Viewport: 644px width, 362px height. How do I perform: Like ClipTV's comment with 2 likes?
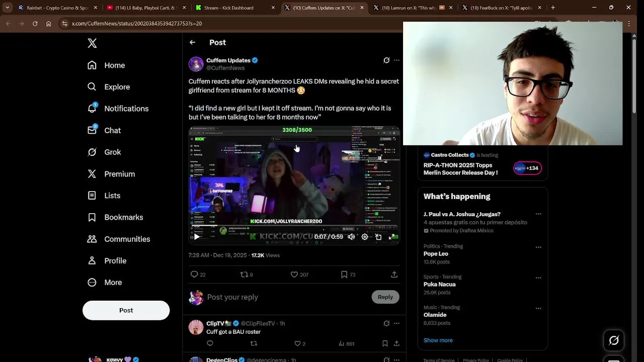pyautogui.click(x=297, y=343)
